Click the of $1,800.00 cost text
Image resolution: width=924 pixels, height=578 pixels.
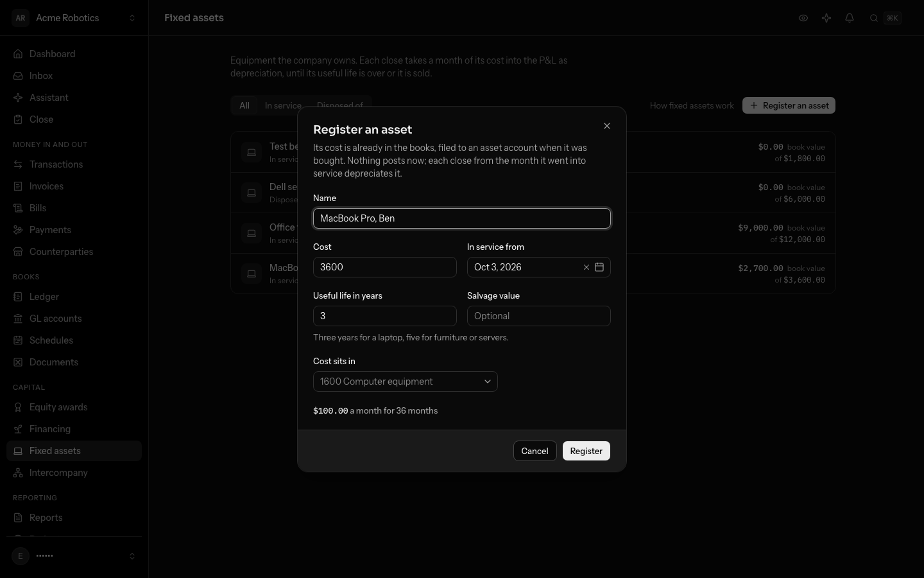(800, 159)
